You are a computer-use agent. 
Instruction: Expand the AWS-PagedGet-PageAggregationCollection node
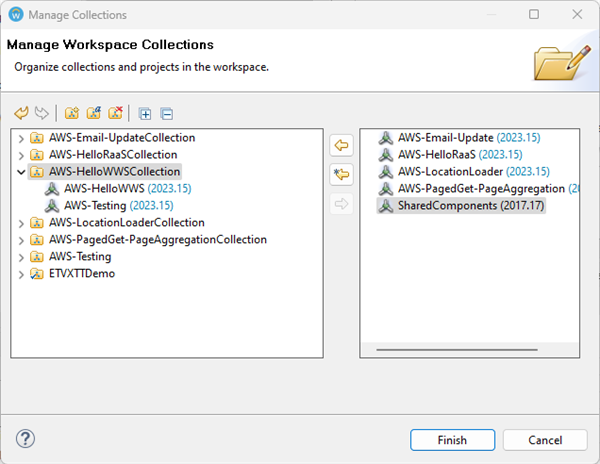pos(21,240)
